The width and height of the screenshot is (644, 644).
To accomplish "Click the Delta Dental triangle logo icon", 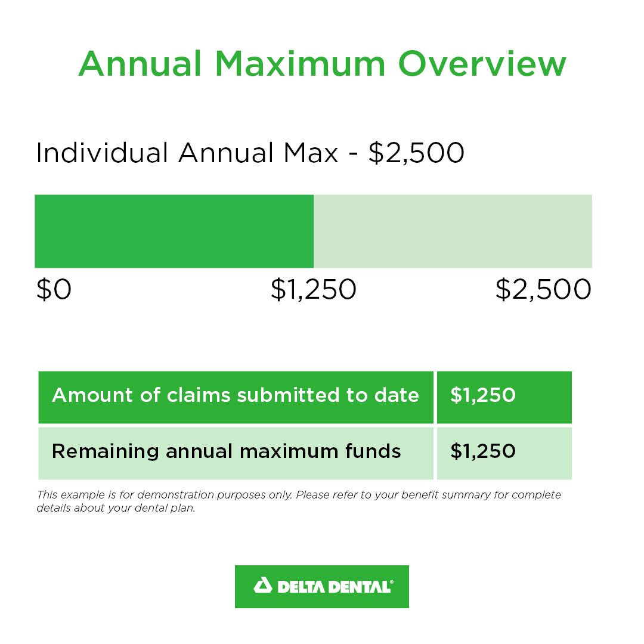I will click(263, 586).
